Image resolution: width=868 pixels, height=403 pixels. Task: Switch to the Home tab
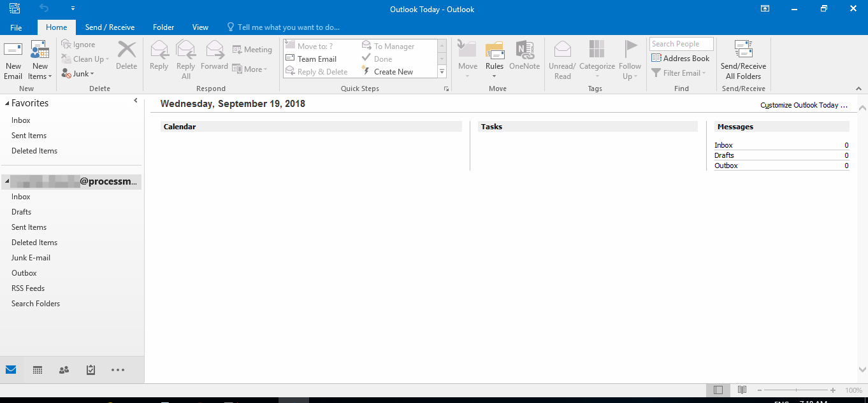(x=57, y=27)
